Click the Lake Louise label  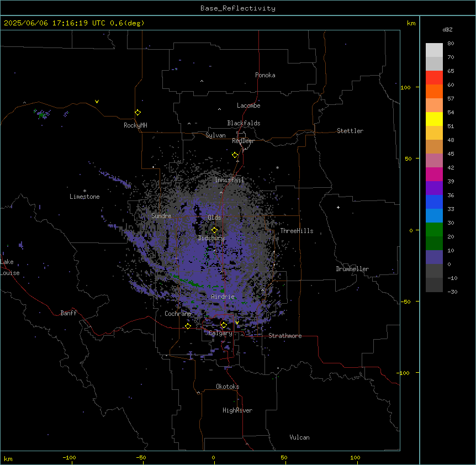(10, 267)
